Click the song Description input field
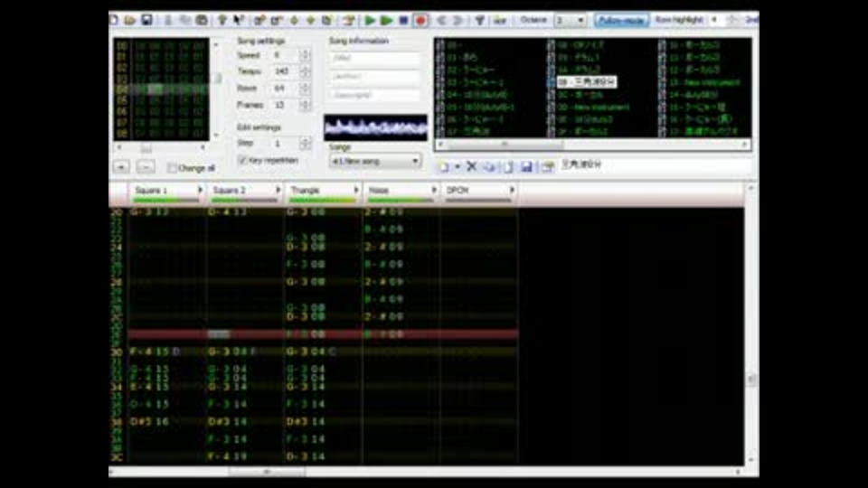Screen dimensions: 868x488 [x=374, y=95]
